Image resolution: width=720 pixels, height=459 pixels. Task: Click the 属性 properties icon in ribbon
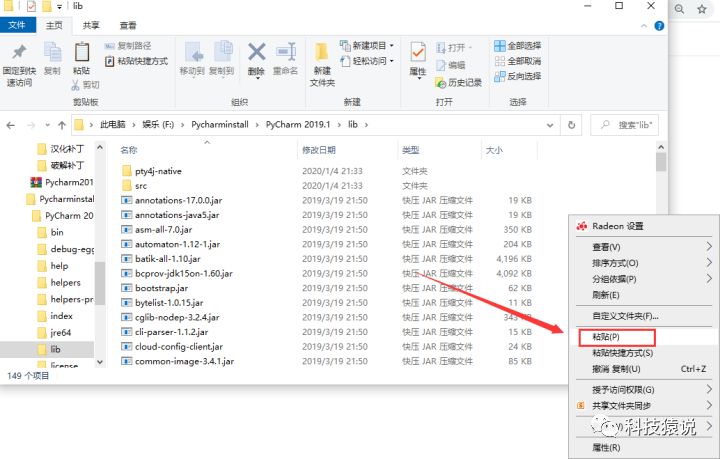pos(418,53)
